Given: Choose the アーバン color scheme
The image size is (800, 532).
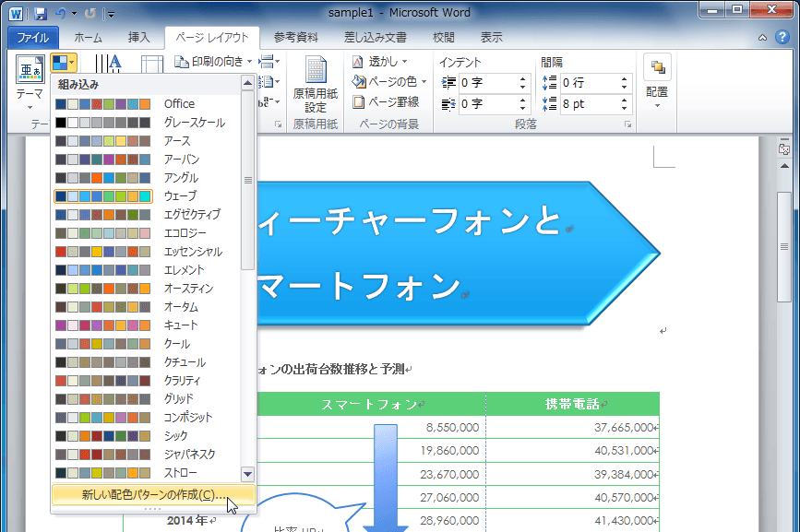Looking at the screenshot, I should 147,159.
